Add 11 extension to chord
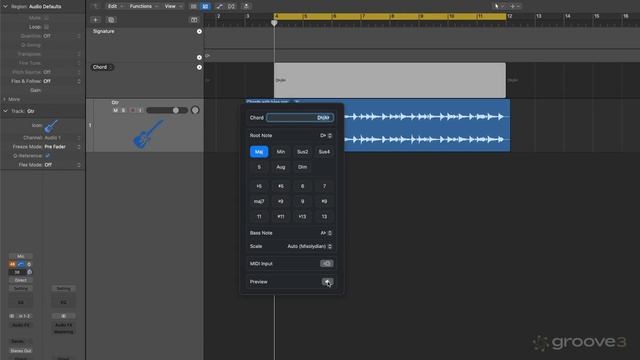This screenshot has width=640, height=360. click(259, 217)
